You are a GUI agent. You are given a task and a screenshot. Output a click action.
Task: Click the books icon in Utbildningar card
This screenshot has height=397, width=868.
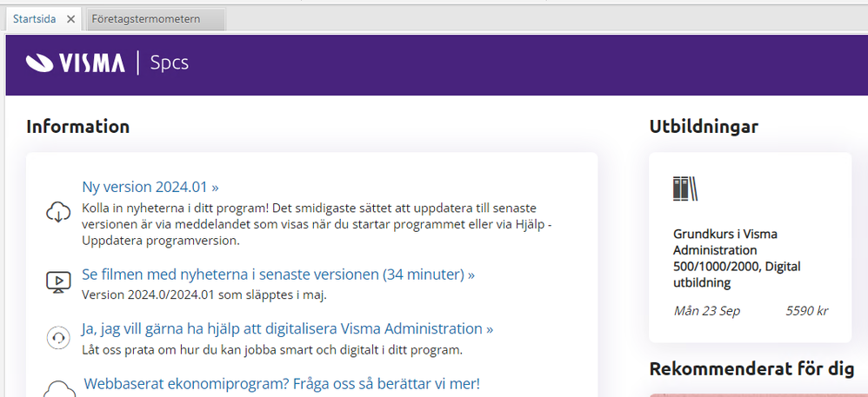pos(684,189)
